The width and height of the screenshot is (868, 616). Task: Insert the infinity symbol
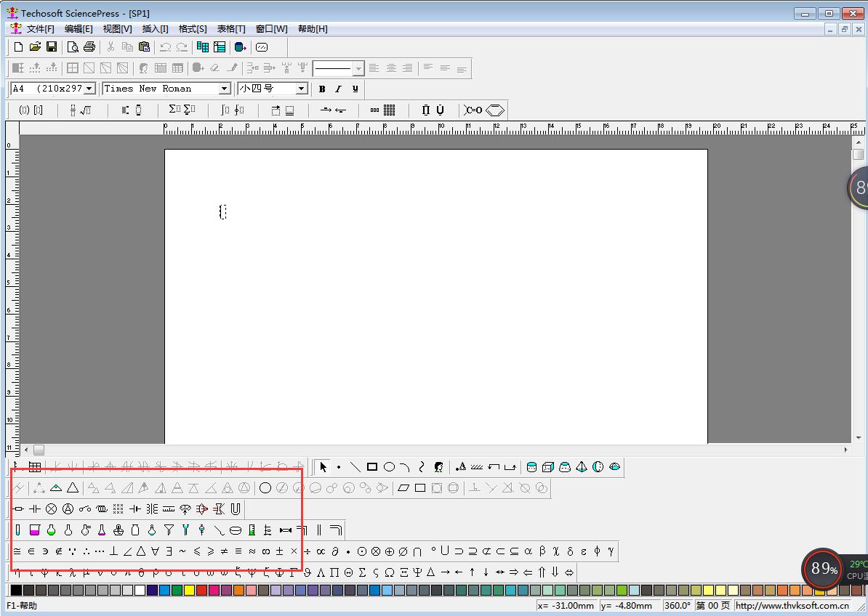[x=265, y=551]
